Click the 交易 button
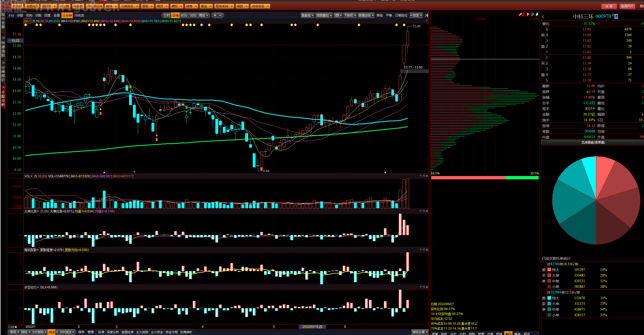 point(609,6)
